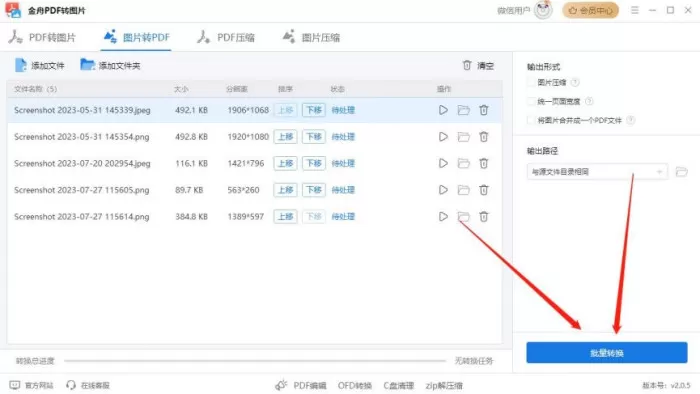Click the 大小 column header

tap(181, 89)
